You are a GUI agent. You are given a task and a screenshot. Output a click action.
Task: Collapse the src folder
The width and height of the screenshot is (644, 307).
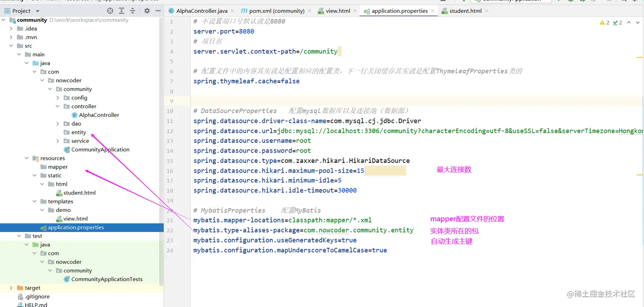pos(11,46)
